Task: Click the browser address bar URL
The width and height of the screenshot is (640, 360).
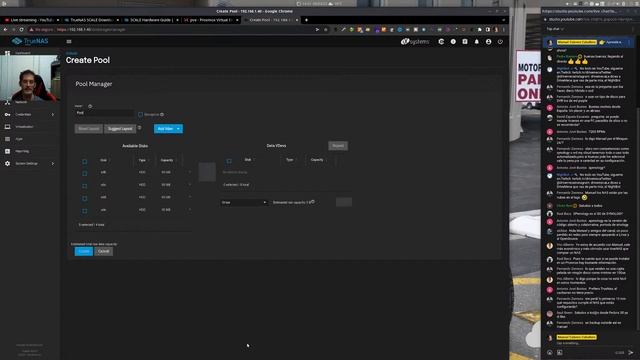Action: tap(91, 29)
